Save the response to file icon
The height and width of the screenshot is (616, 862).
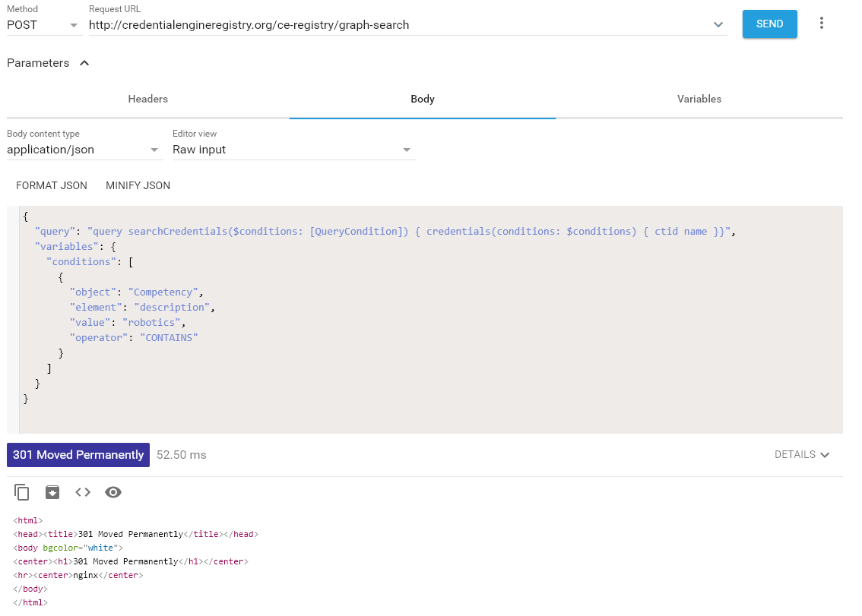[52, 492]
